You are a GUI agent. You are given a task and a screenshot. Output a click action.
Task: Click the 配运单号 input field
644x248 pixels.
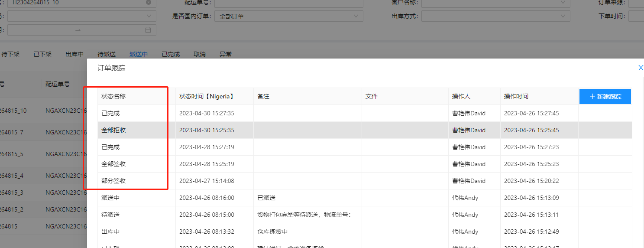[288, 3]
